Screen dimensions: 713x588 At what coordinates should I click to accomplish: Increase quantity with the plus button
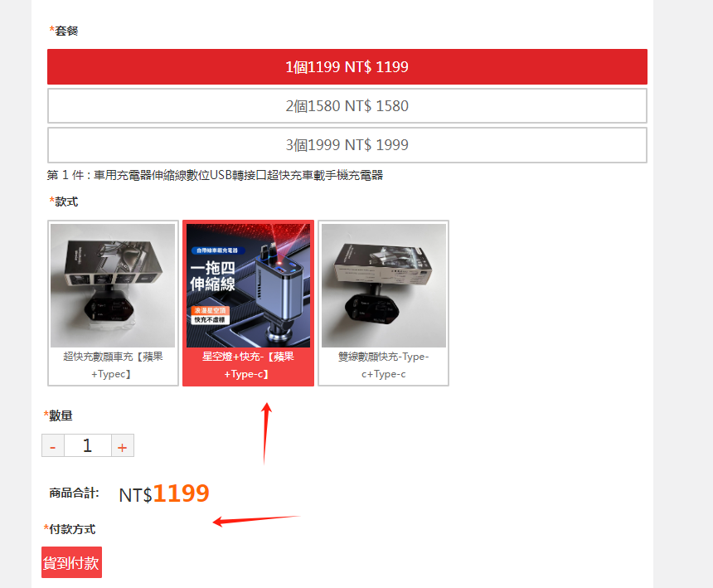tap(123, 445)
